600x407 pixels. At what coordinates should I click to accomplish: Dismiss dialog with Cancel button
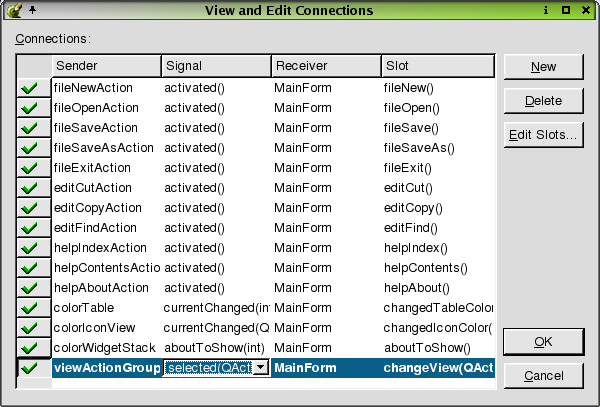coord(543,376)
